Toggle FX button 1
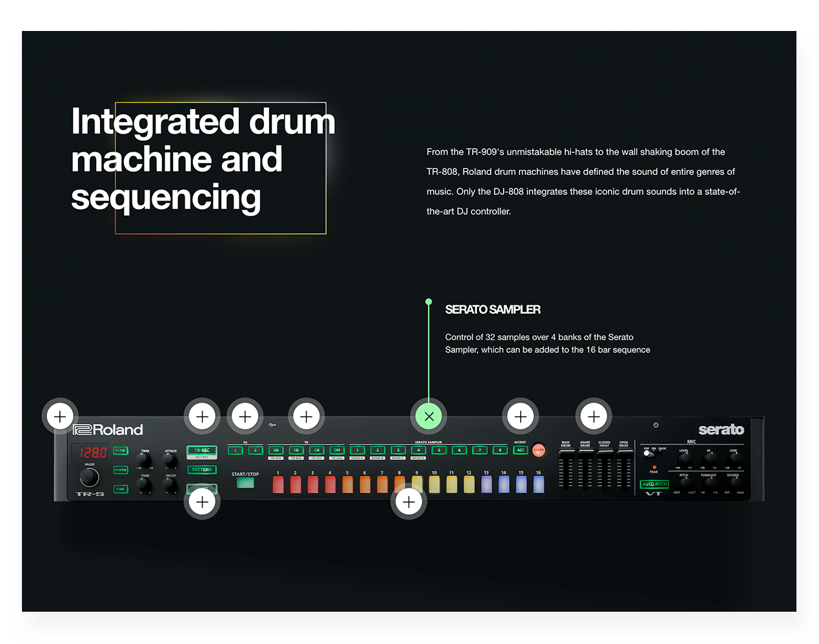 pos(236,450)
